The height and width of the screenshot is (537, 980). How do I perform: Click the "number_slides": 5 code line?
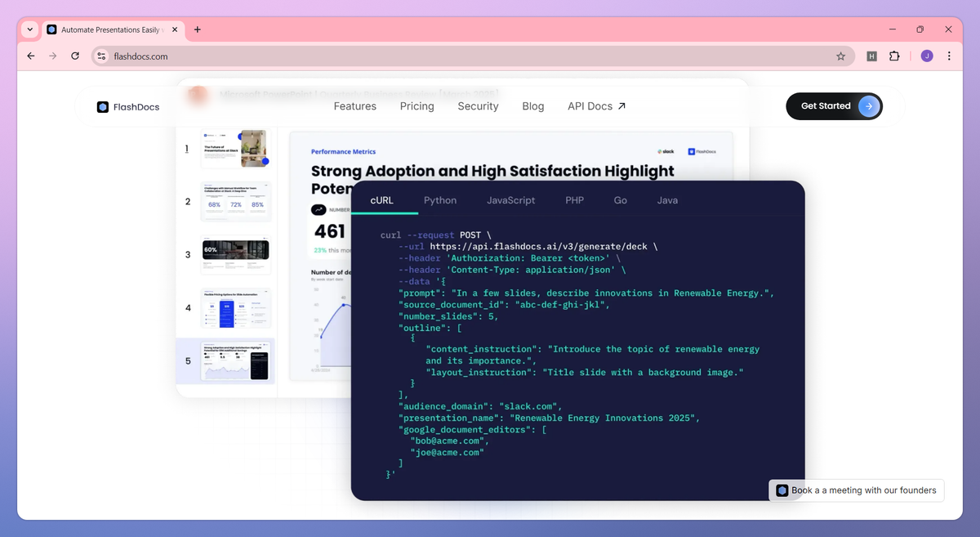448,315
